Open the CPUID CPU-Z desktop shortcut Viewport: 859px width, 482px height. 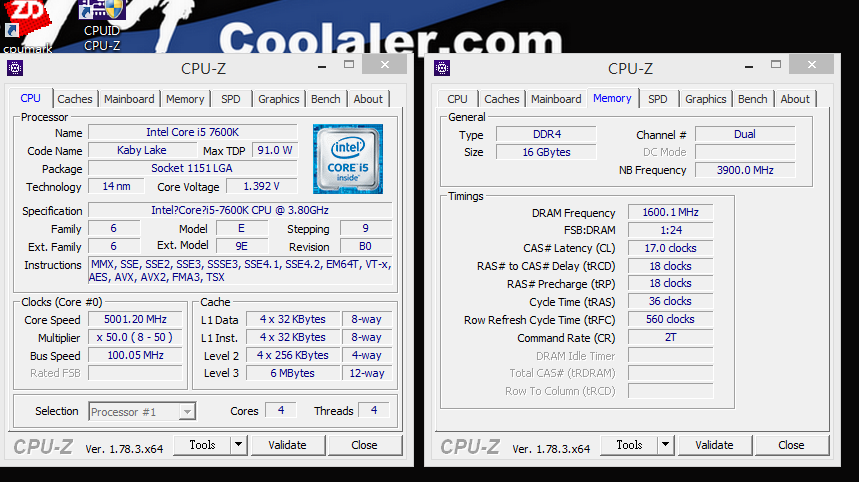pyautogui.click(x=102, y=25)
